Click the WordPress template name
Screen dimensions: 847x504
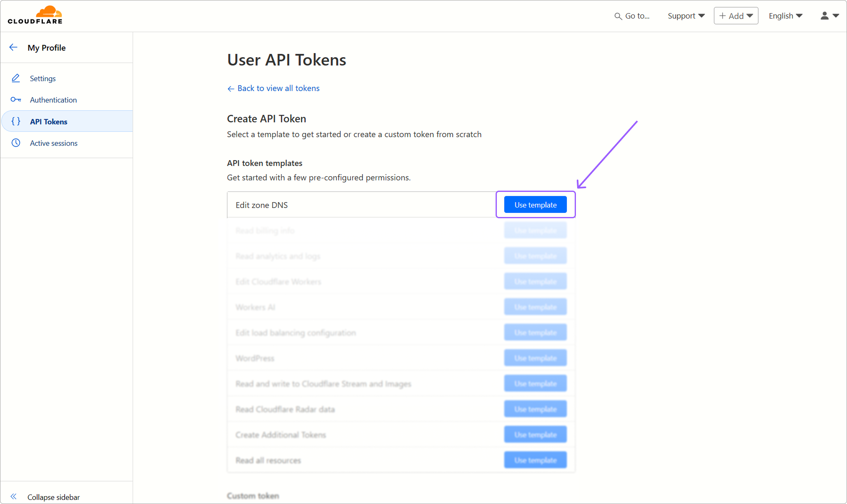(255, 358)
